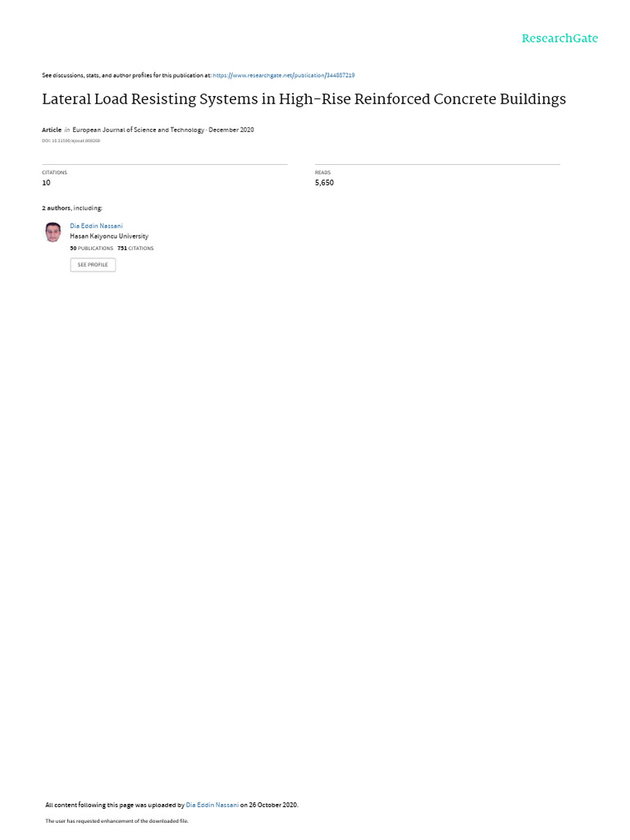This screenshot has height=840, width=630.
Task: Click the ResearchGate logo
Action: point(559,38)
